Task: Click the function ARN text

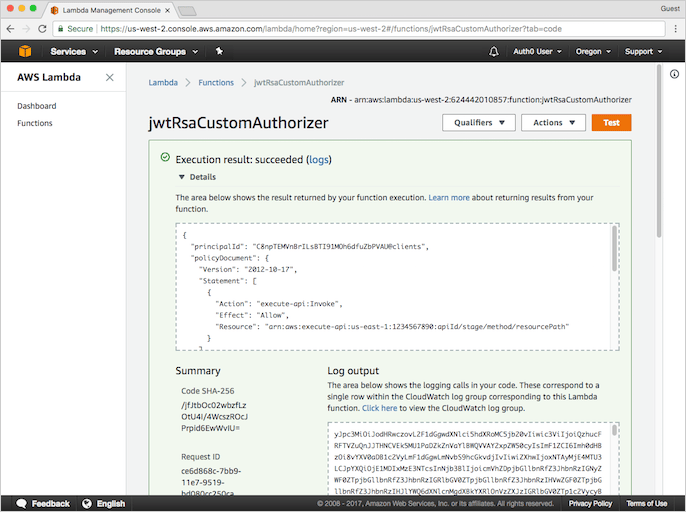Action: (481, 100)
